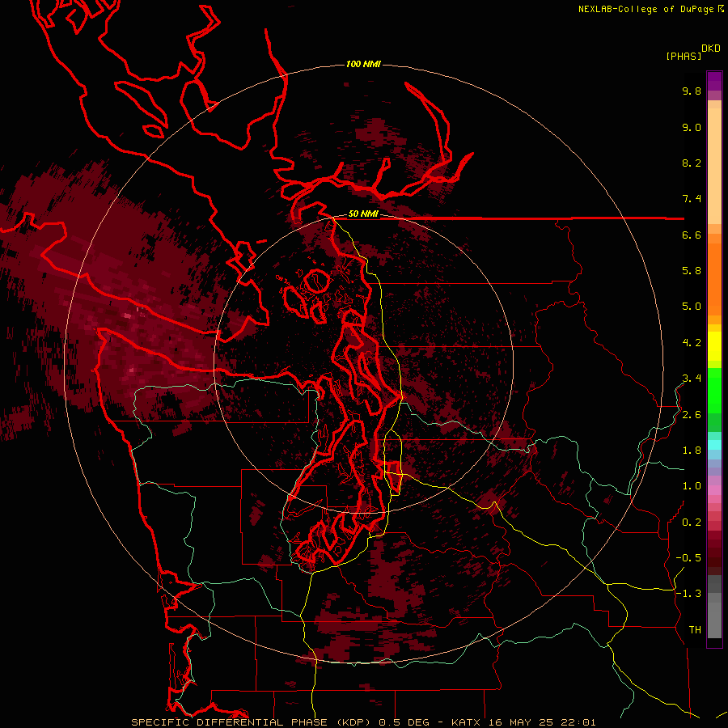Image resolution: width=728 pixels, height=728 pixels.
Task: Click the 5.8 scale value
Action: [692, 271]
